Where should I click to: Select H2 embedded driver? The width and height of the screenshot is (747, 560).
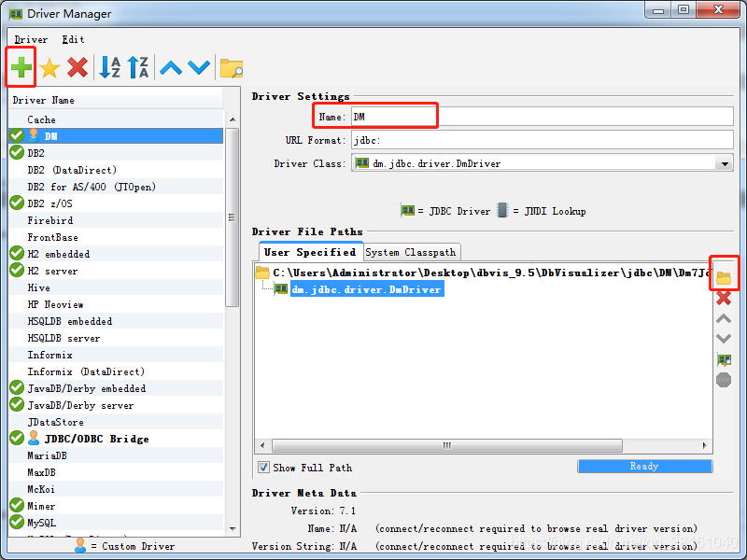click(x=116, y=254)
